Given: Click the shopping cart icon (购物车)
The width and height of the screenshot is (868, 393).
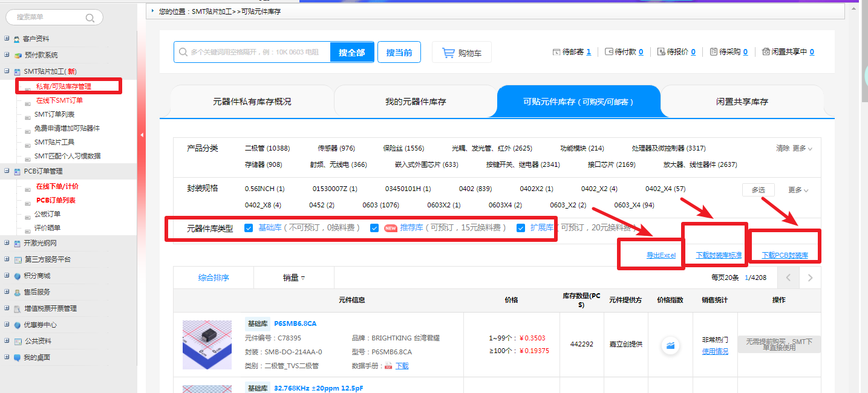Looking at the screenshot, I should (x=448, y=53).
